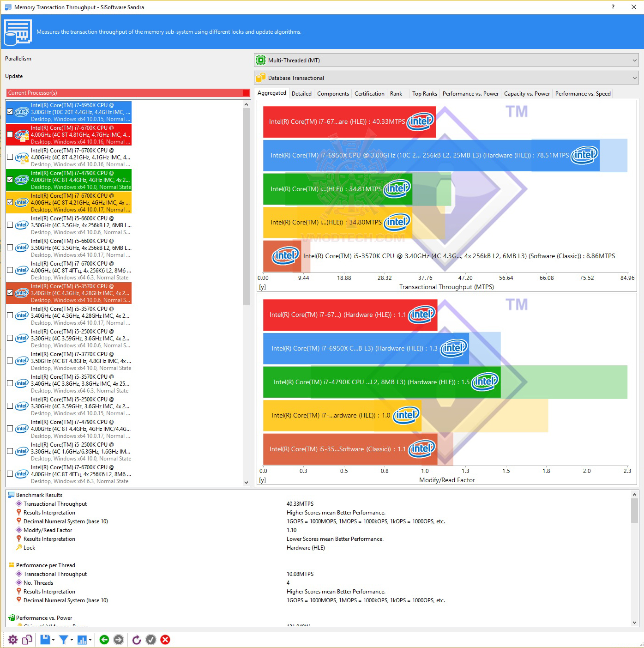Click the Intel logo of the i7-3770K entry
The height and width of the screenshot is (648, 644).
pos(22,361)
